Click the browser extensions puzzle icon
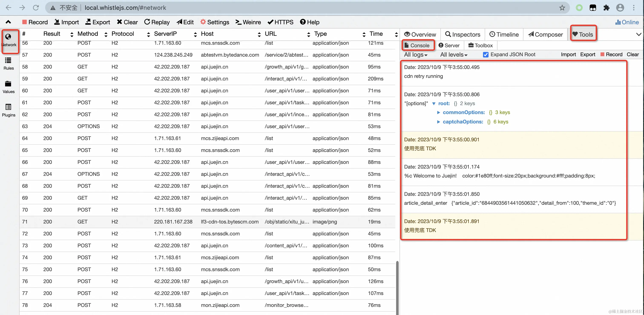 pyautogui.click(x=606, y=8)
